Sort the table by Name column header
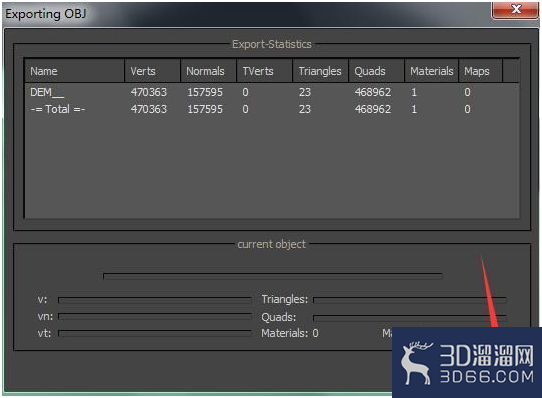 74,71
